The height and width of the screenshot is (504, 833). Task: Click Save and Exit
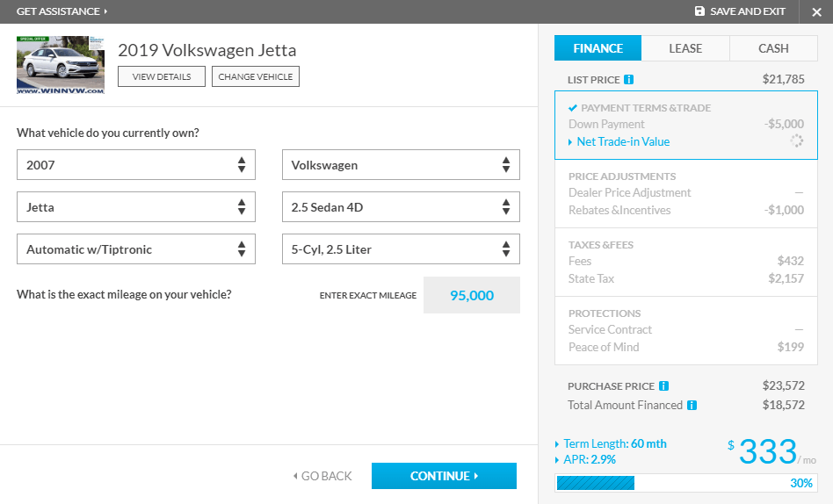click(740, 11)
